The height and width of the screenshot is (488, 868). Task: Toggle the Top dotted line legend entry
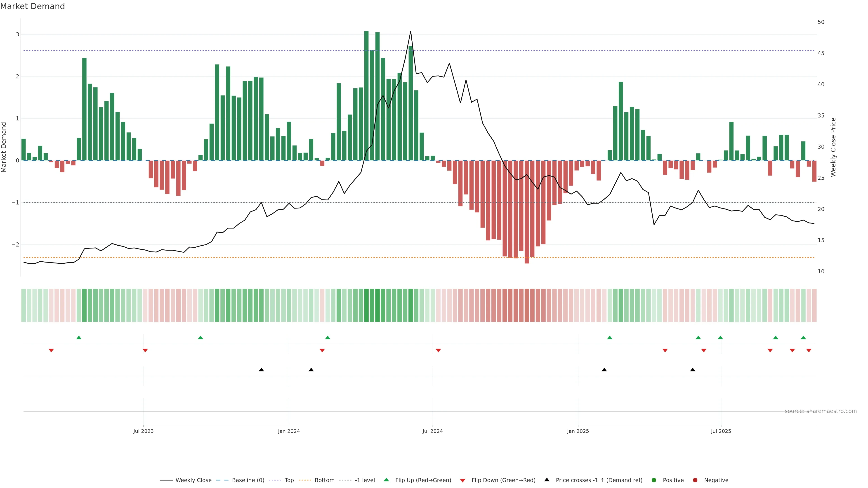[289, 480]
